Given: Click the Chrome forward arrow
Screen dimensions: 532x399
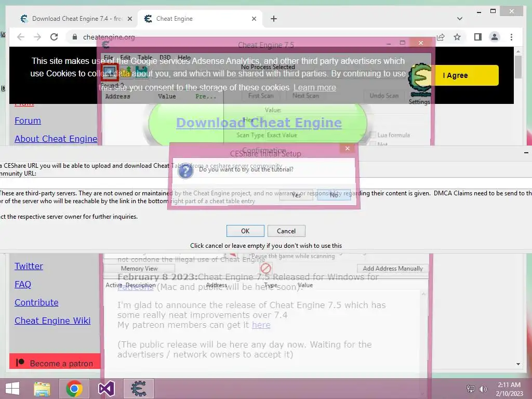Looking at the screenshot, I should tap(37, 37).
